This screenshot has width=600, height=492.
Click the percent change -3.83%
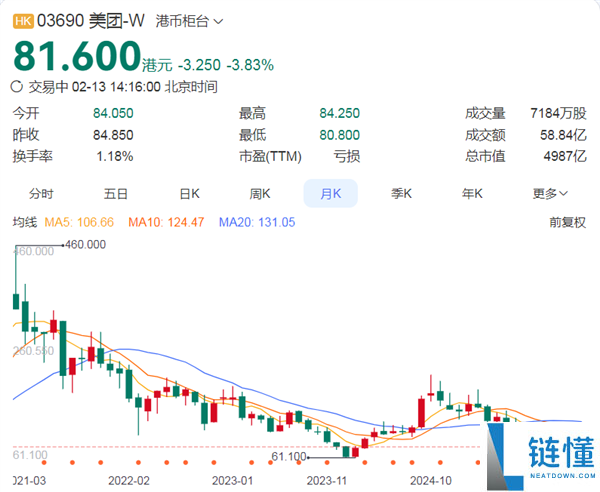click(250, 65)
